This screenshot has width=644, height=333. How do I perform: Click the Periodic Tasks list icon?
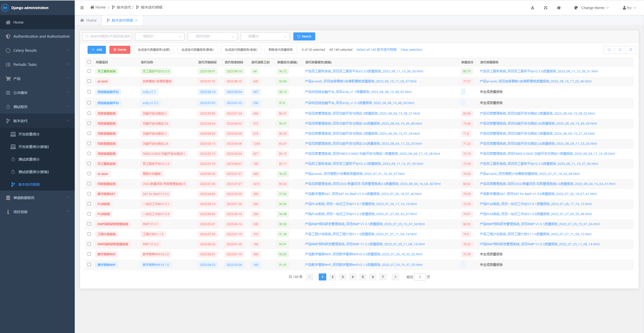pos(8,65)
